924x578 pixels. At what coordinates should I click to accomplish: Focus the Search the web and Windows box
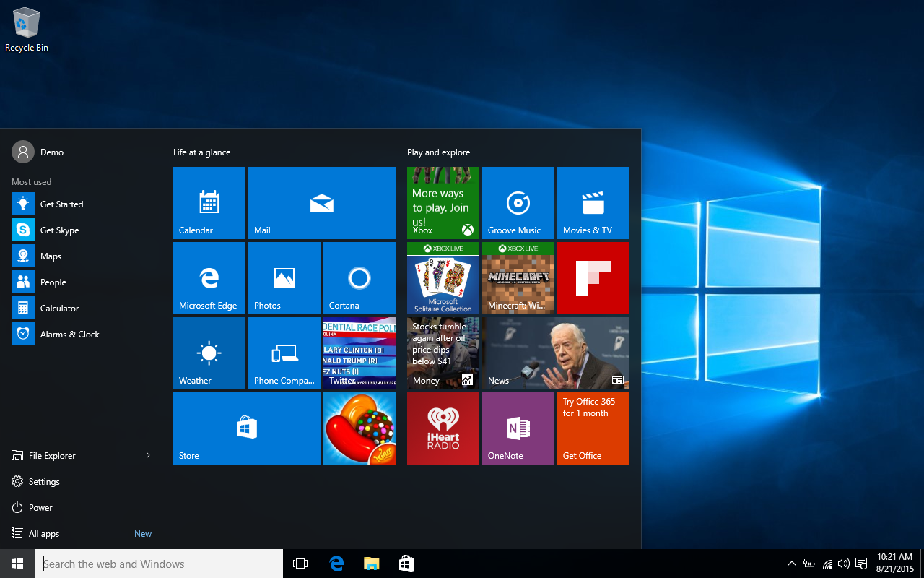(x=159, y=564)
